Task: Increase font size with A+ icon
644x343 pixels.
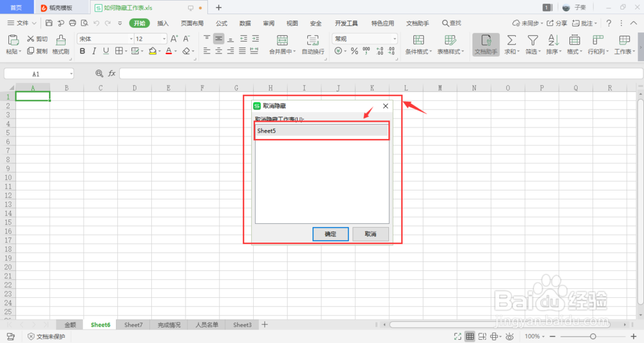Action: tap(174, 39)
